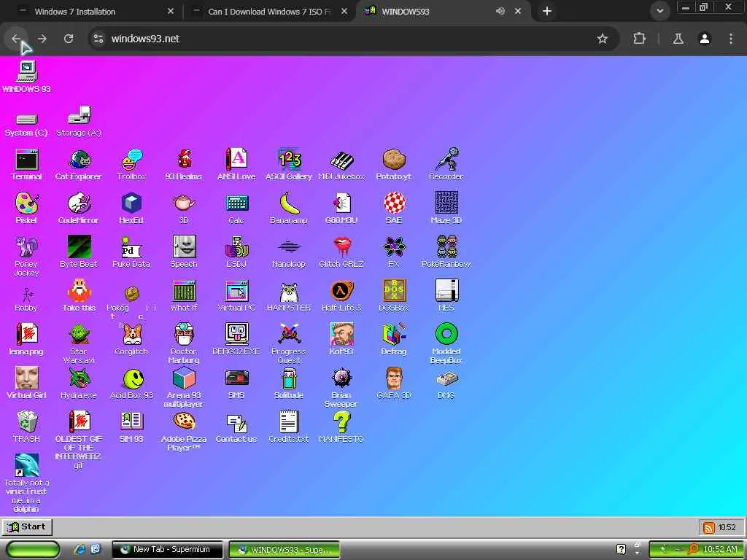Launch CodeMirror editor icon

[79, 209]
